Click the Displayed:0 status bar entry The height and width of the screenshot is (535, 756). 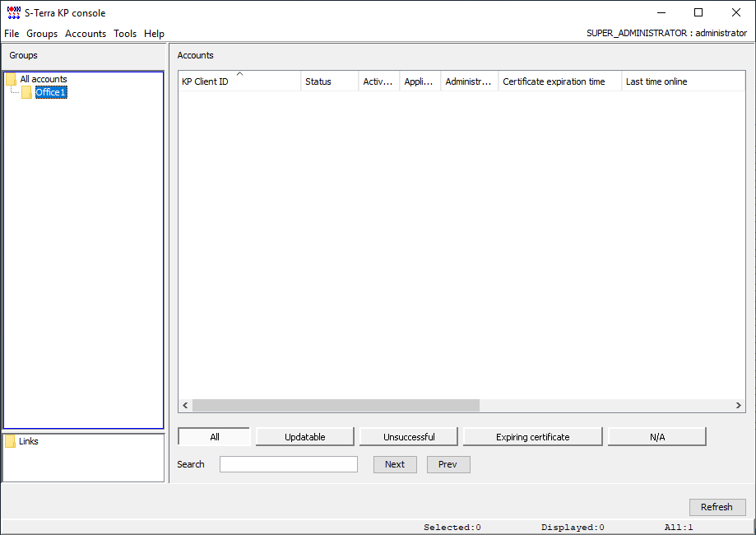pyautogui.click(x=573, y=528)
